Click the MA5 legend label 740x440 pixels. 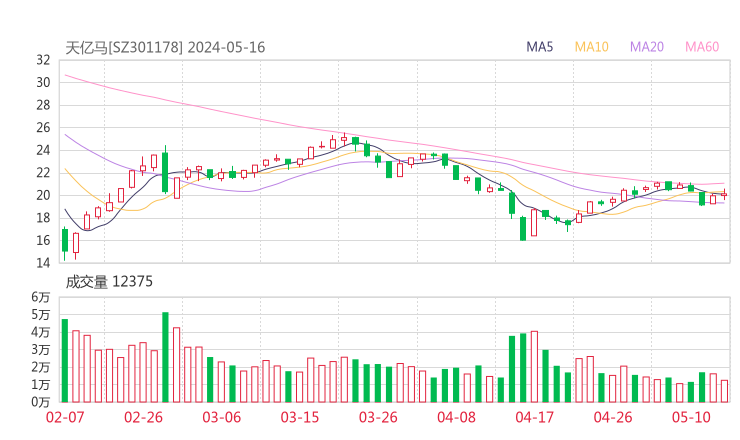click(539, 47)
